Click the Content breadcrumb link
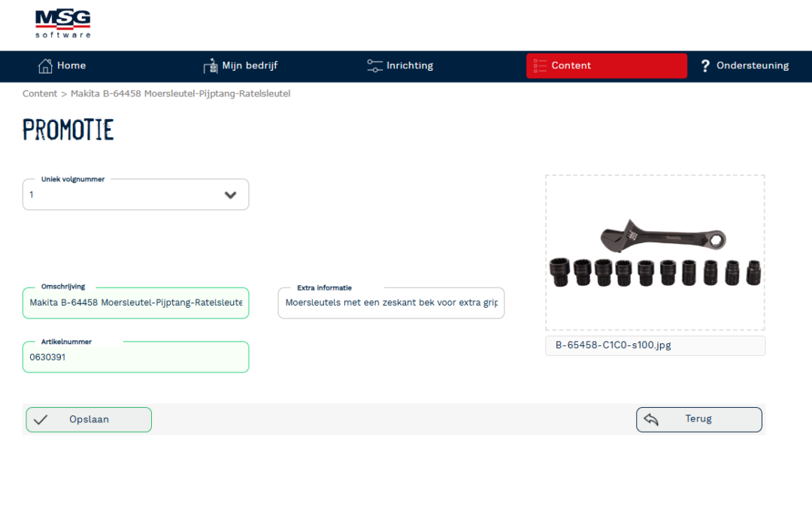This screenshot has height=508, width=812. [x=40, y=94]
